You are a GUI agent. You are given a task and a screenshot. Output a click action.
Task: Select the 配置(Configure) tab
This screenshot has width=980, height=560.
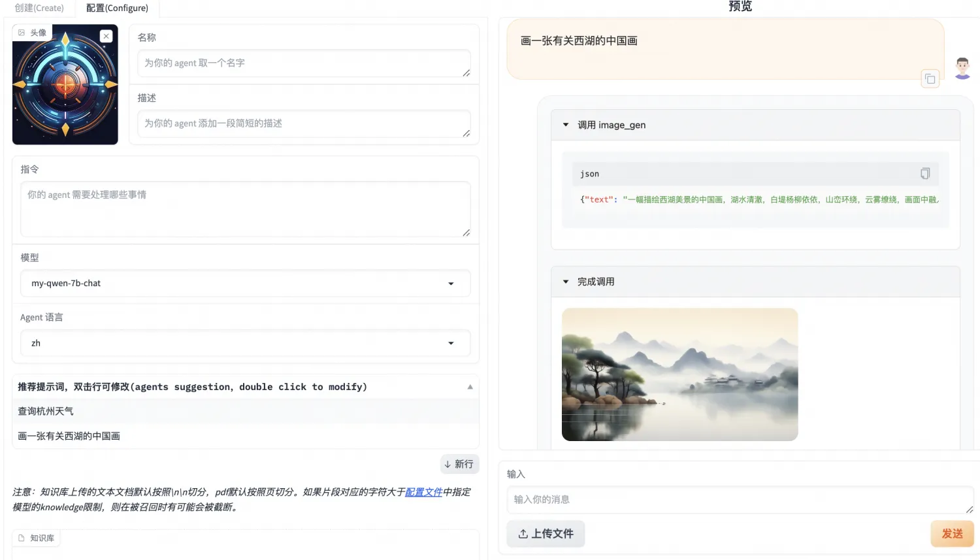pos(116,8)
